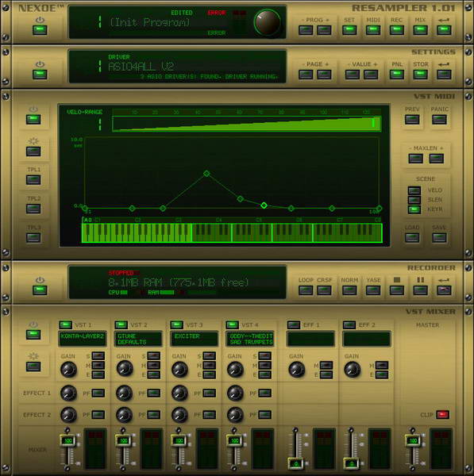
Task: Mute VST 3 with its M button
Action: (x=210, y=365)
